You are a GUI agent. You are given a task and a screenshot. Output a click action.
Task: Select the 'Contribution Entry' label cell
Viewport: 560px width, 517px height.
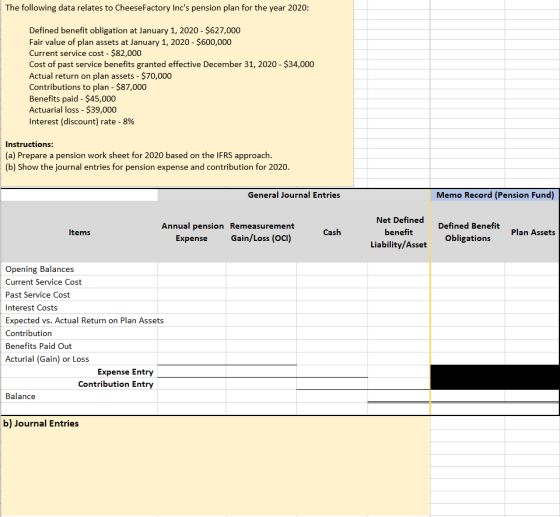pyautogui.click(x=116, y=384)
